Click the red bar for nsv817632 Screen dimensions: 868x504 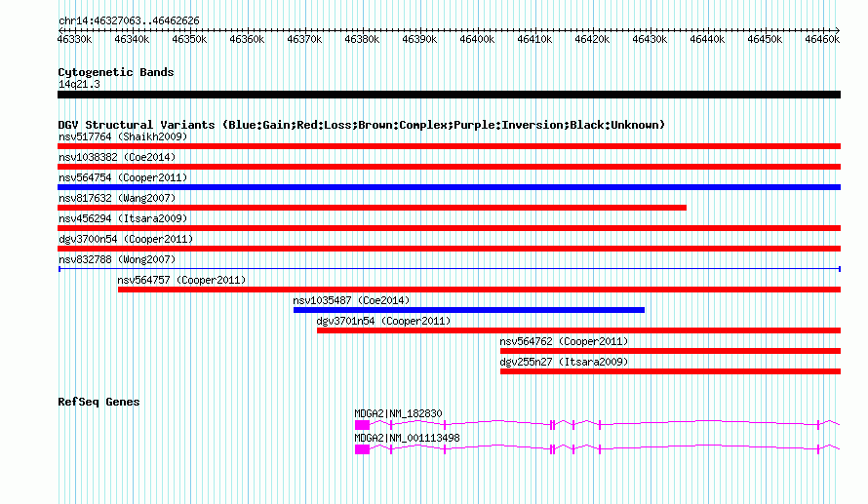tap(372, 208)
